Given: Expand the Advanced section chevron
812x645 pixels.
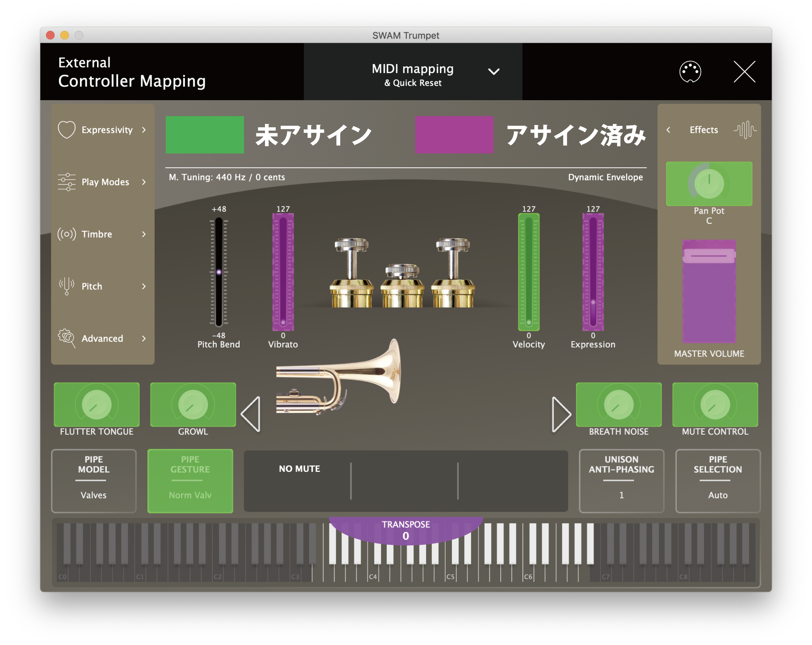Looking at the screenshot, I should (x=144, y=338).
